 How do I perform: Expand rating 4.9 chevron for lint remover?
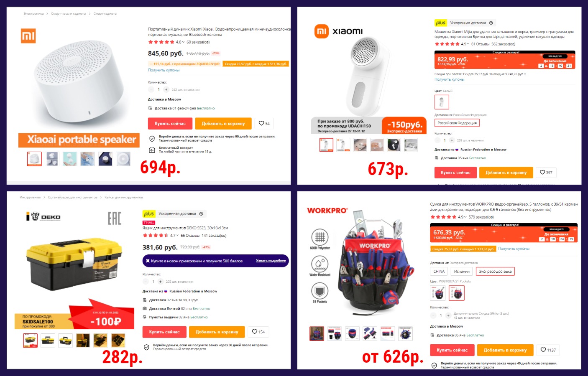(x=468, y=44)
